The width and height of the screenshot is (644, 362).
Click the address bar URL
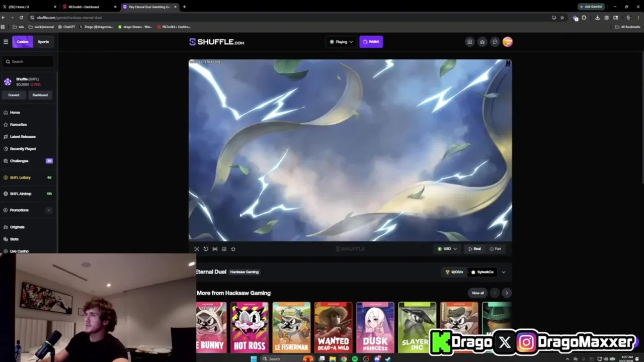(x=69, y=18)
